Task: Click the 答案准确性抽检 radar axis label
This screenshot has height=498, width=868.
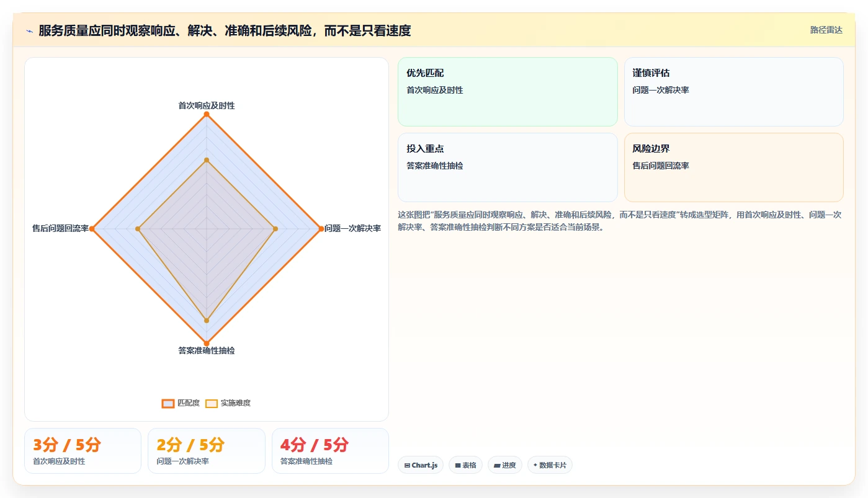Action: (x=207, y=350)
